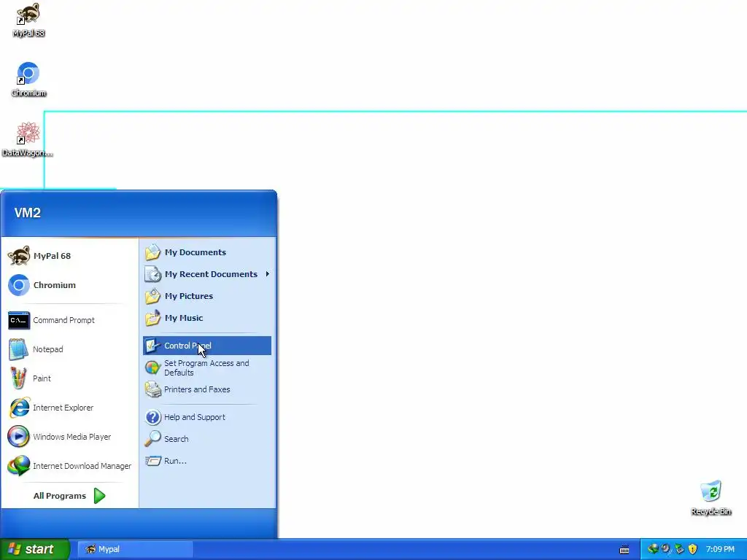Click the VM2 user name header

click(x=27, y=213)
